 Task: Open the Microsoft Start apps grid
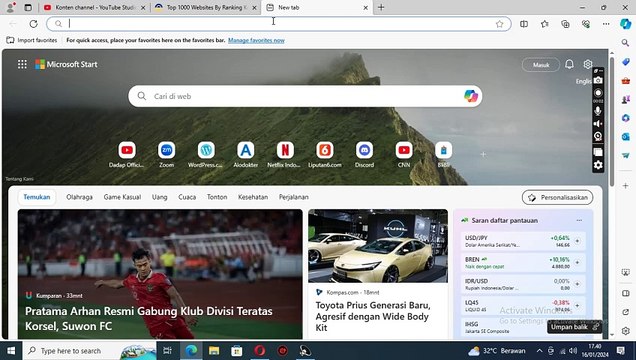click(22, 64)
